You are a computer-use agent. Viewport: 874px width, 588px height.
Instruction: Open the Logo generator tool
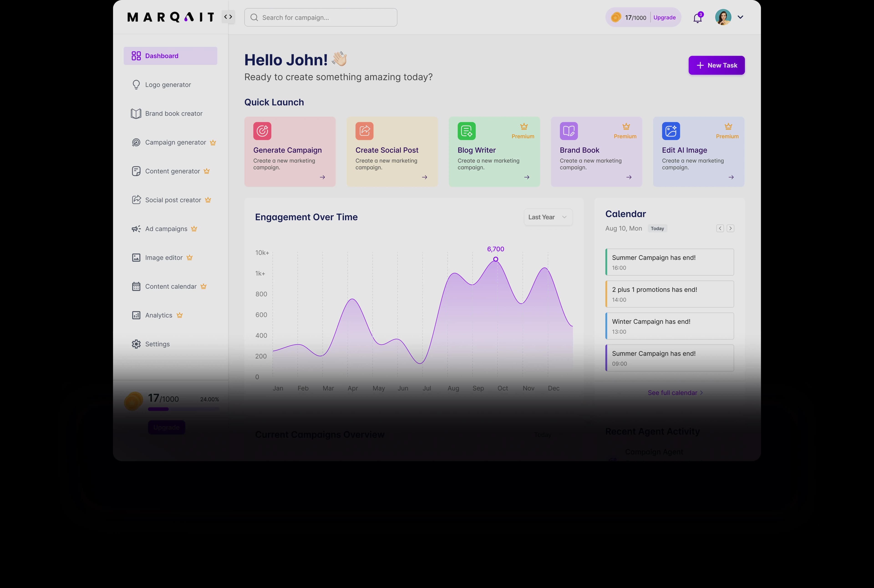tap(168, 84)
